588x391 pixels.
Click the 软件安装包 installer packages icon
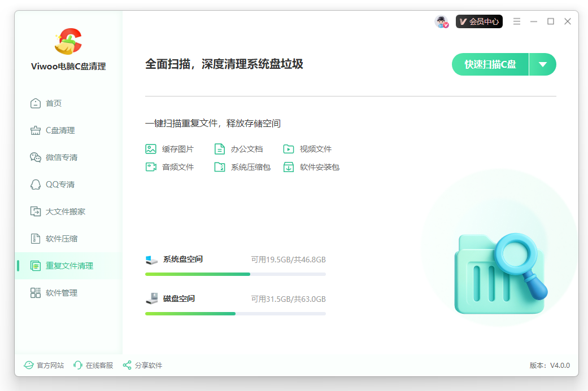pos(289,166)
